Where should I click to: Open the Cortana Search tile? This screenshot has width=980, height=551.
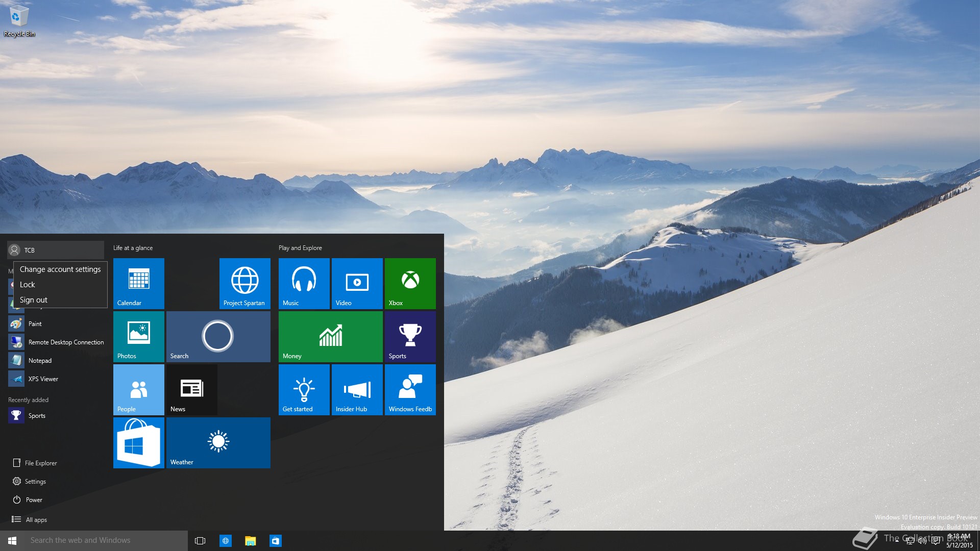point(218,336)
